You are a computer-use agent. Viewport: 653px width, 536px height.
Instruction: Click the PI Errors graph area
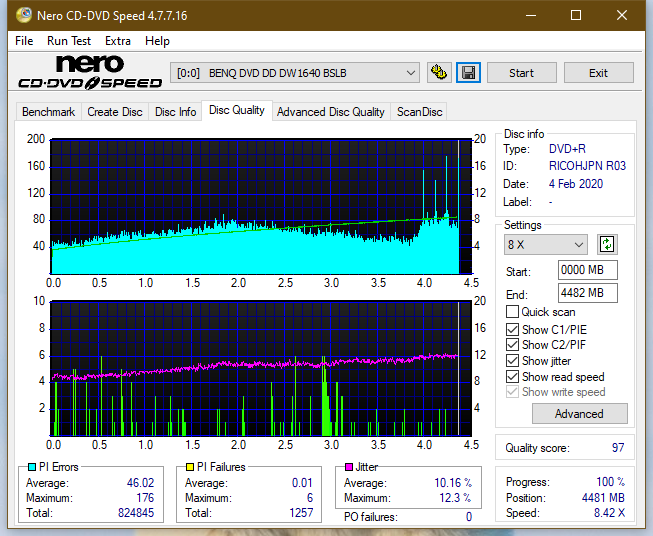tap(261, 207)
